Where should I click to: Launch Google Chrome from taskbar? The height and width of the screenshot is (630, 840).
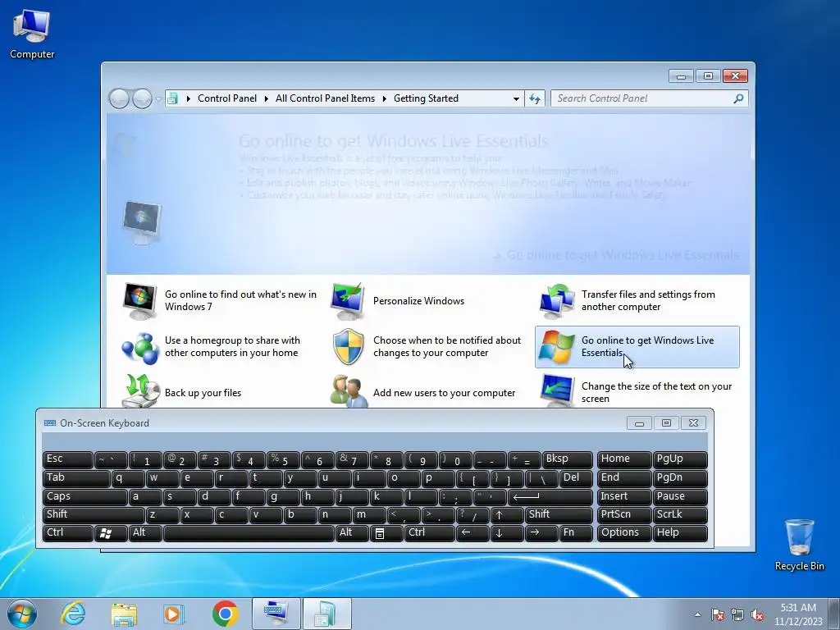(225, 614)
